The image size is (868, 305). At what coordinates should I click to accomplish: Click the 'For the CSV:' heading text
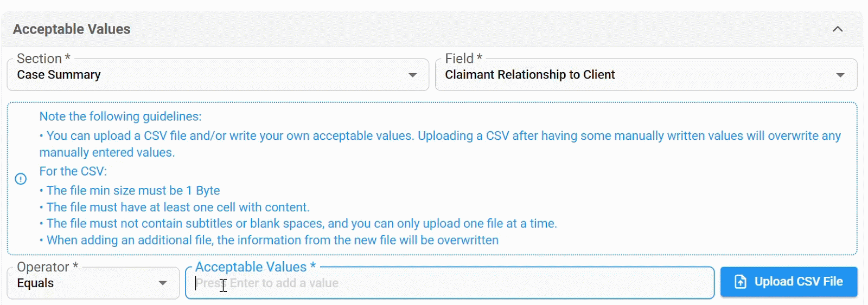[x=73, y=171]
